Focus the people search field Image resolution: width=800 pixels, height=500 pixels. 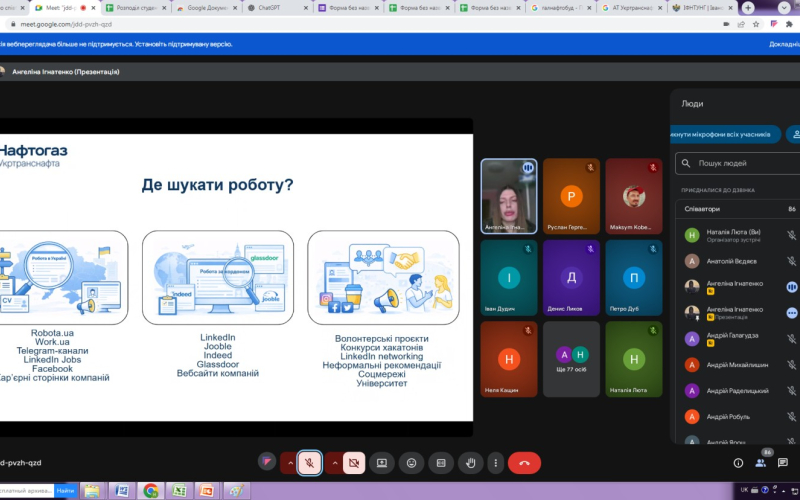click(738, 163)
